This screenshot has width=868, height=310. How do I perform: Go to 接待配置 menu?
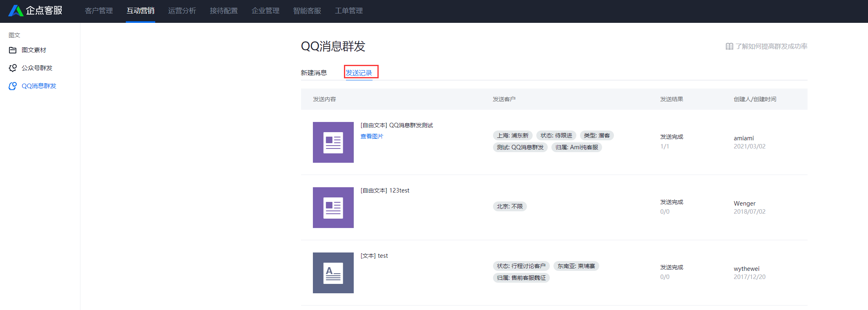[224, 11]
